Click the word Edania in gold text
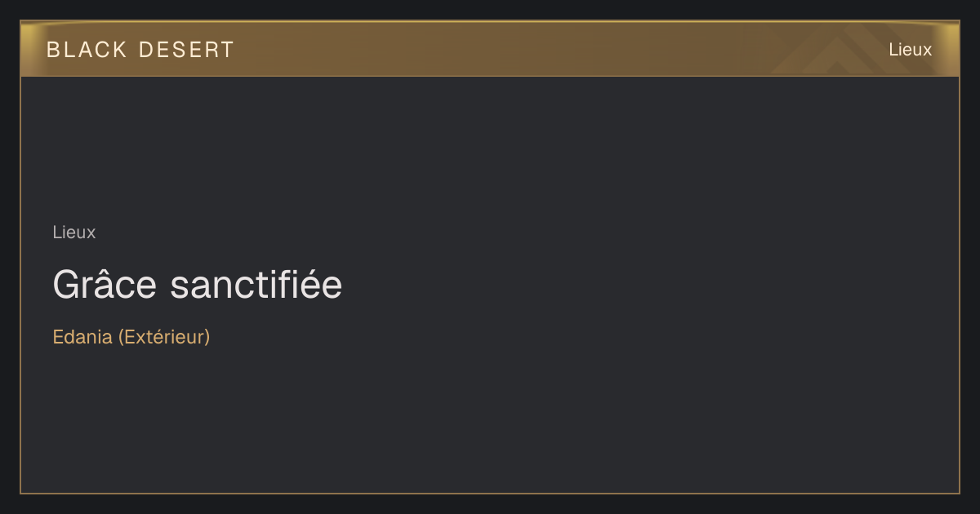The image size is (980, 514). point(82,337)
